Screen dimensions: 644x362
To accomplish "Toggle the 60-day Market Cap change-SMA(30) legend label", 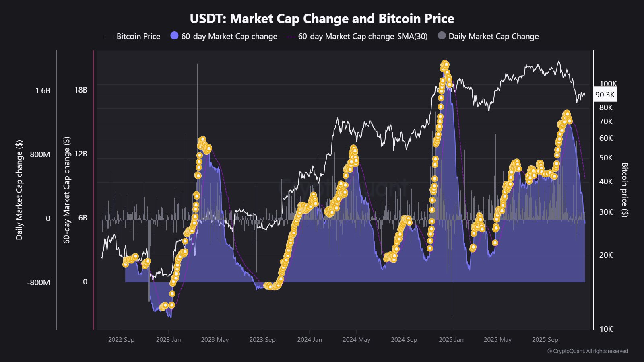I will click(363, 36).
